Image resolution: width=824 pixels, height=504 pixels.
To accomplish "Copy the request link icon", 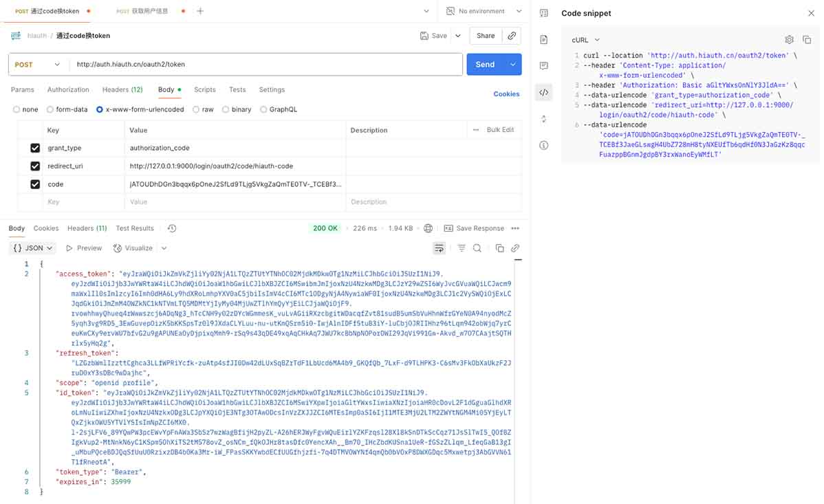I will [512, 36].
